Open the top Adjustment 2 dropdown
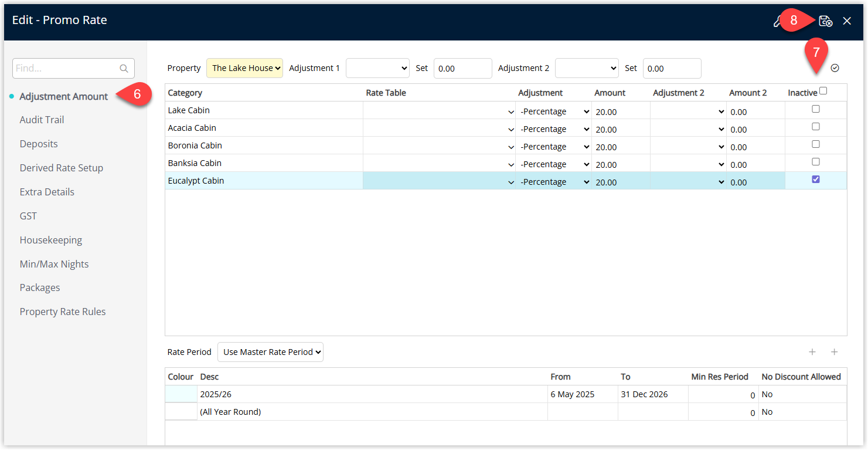Viewport: 868px width, 450px height. pos(587,68)
